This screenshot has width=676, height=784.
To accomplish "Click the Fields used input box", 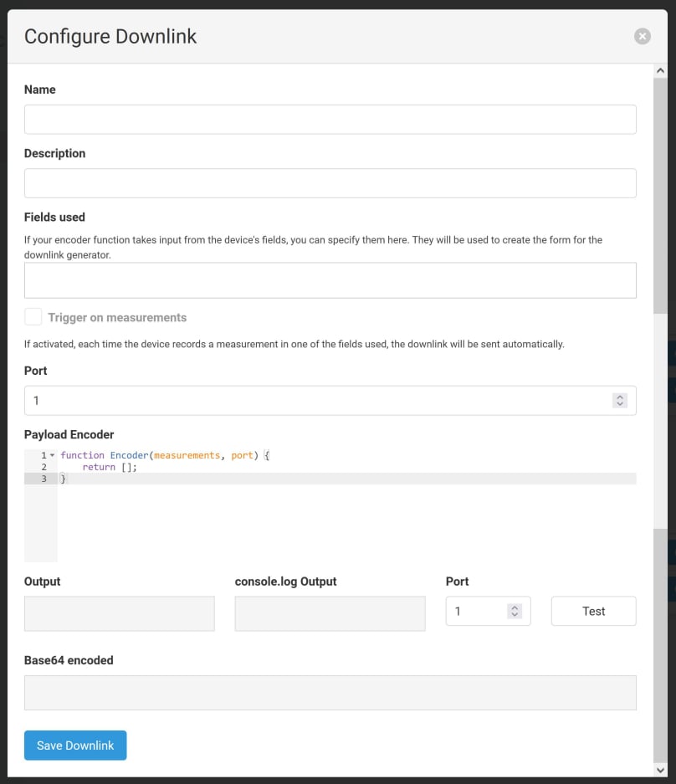I will coord(330,279).
